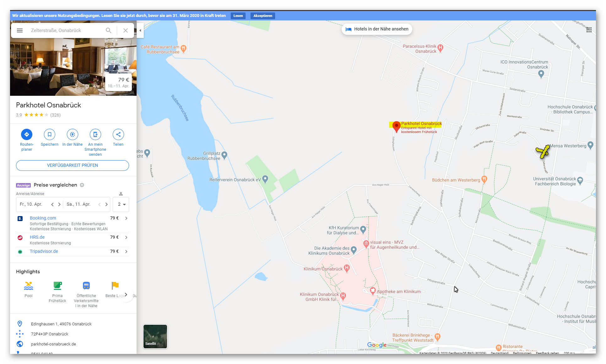
Task: Select Büdchen am Westerberg marker
Action: (484, 179)
